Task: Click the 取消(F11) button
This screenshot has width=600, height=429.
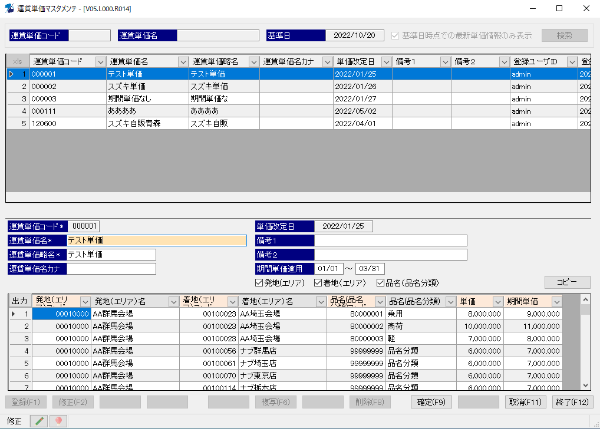Action: pyautogui.click(x=525, y=402)
